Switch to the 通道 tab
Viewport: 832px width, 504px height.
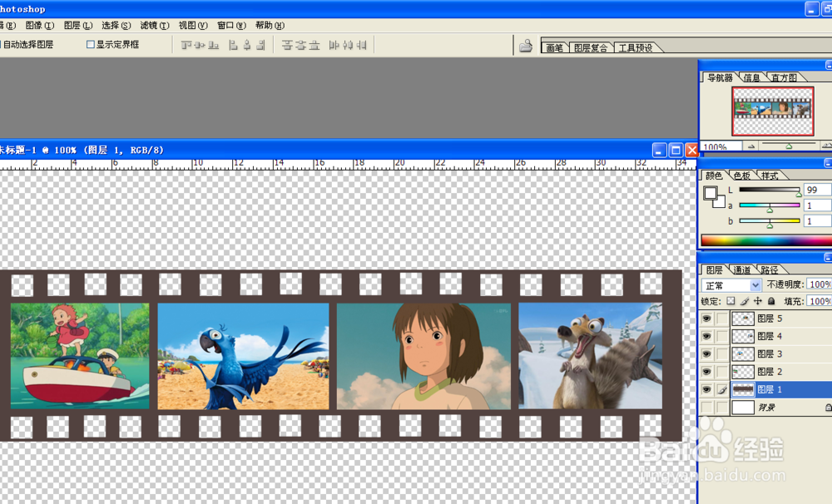[742, 270]
